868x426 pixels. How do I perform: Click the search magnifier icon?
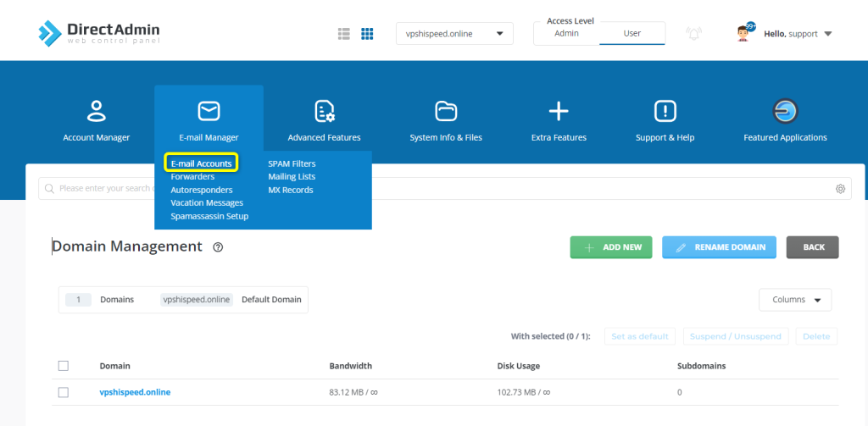pos(49,189)
